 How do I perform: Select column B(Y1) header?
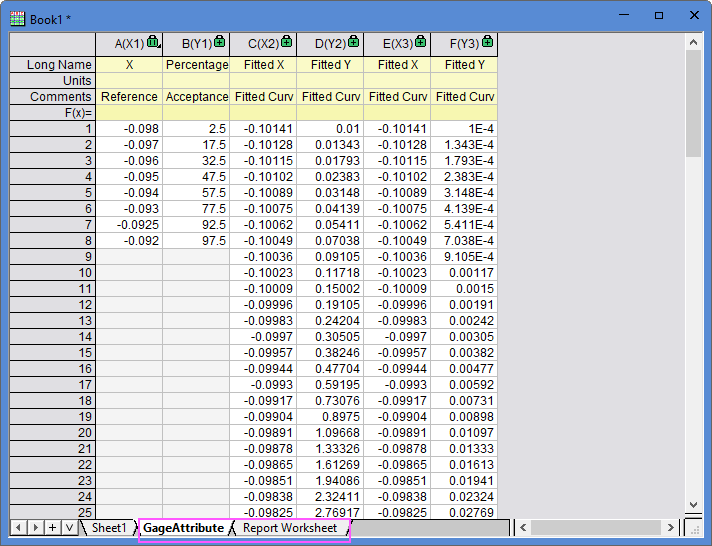(x=196, y=44)
